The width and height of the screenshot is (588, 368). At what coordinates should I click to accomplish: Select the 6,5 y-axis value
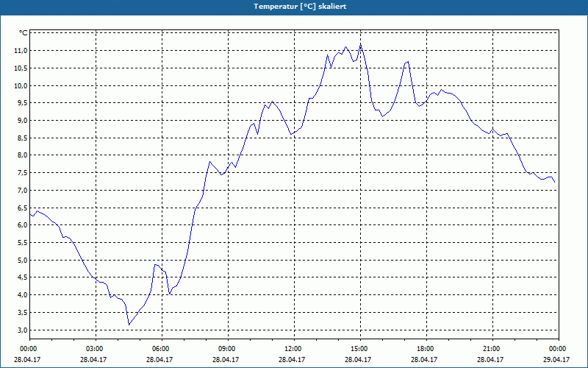[23, 208]
